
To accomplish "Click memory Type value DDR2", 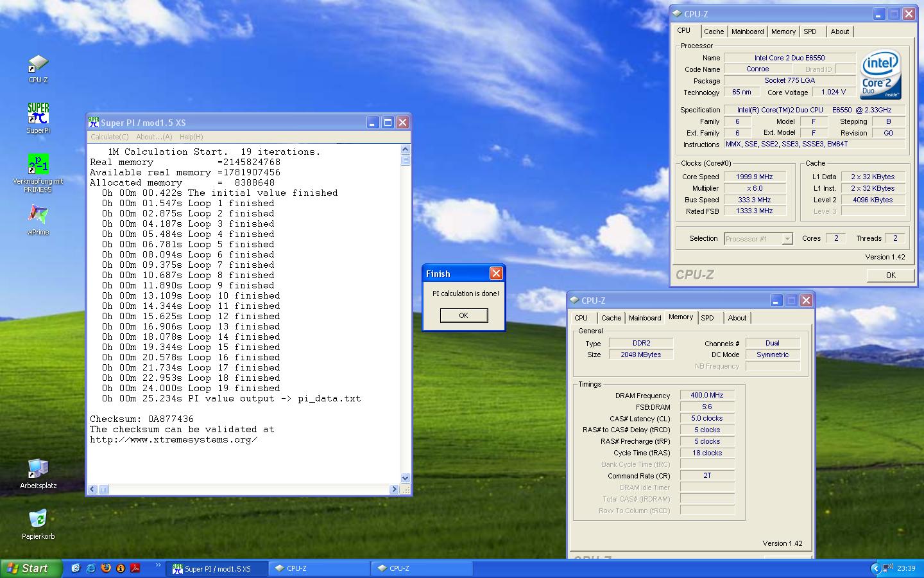I will 641,344.
